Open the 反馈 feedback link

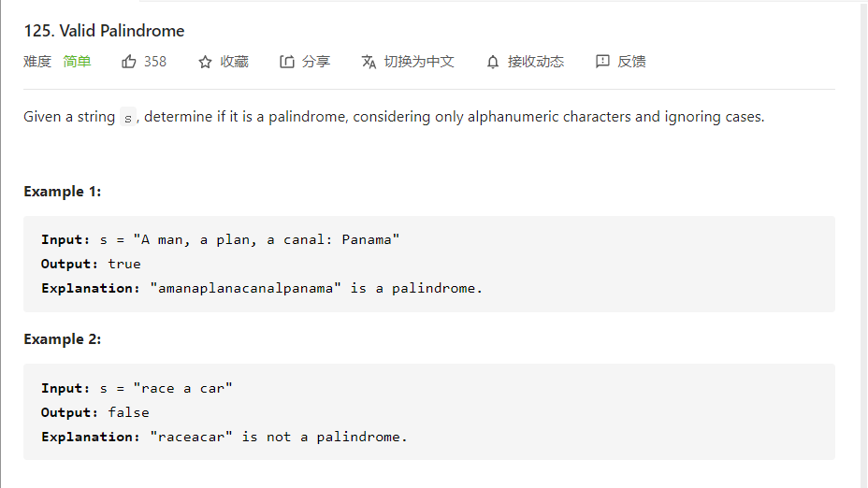click(631, 62)
